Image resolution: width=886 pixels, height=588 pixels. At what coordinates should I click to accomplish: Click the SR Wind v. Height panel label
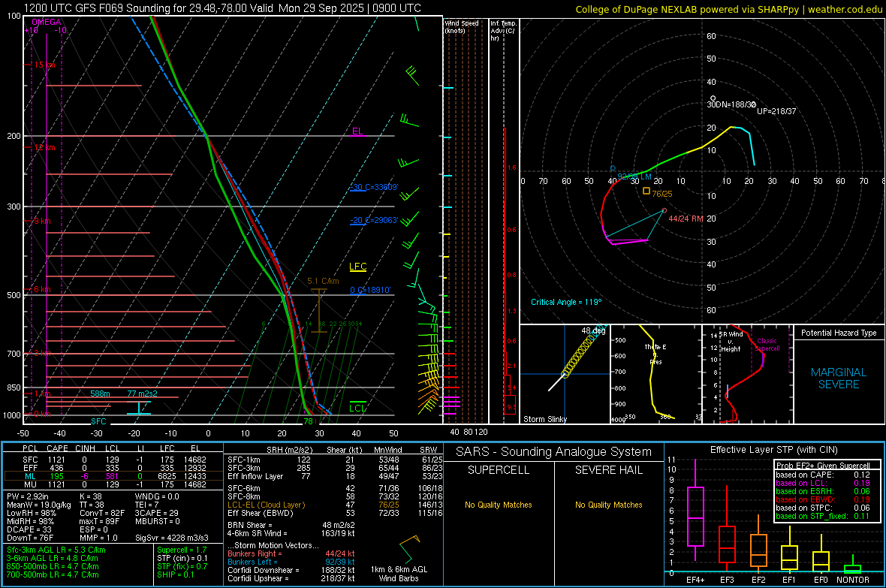pyautogui.click(x=731, y=342)
